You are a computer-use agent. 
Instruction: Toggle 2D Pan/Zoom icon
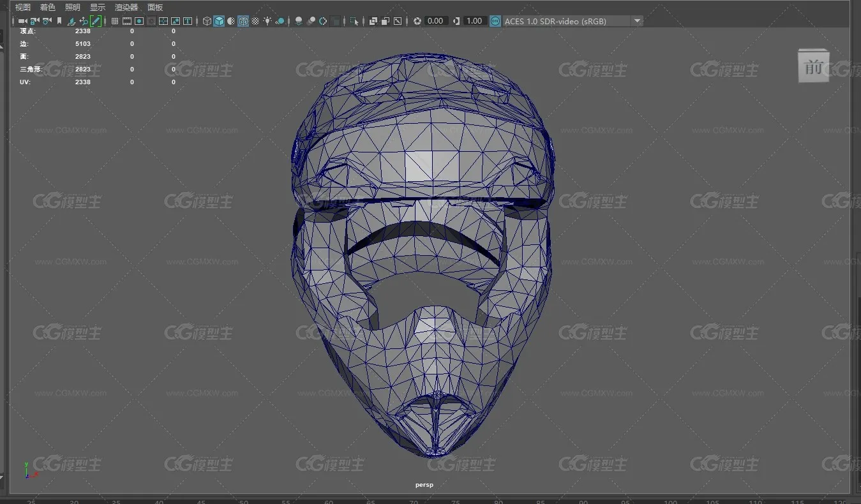(84, 21)
